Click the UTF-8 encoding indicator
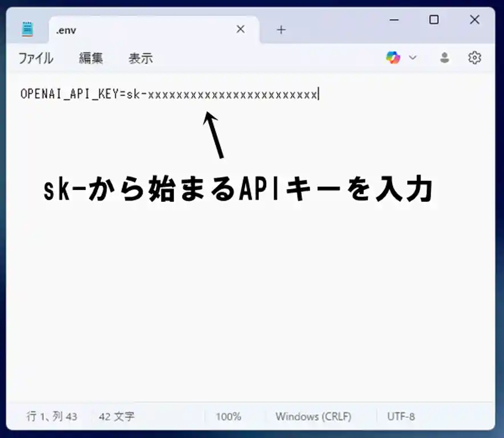The height and width of the screenshot is (438, 504). [x=401, y=416]
